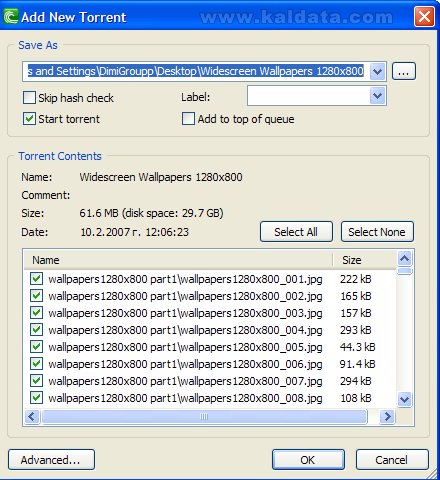This screenshot has width=440, height=480.
Task: Click the vertical scrollbar thumb
Action: (x=404, y=271)
